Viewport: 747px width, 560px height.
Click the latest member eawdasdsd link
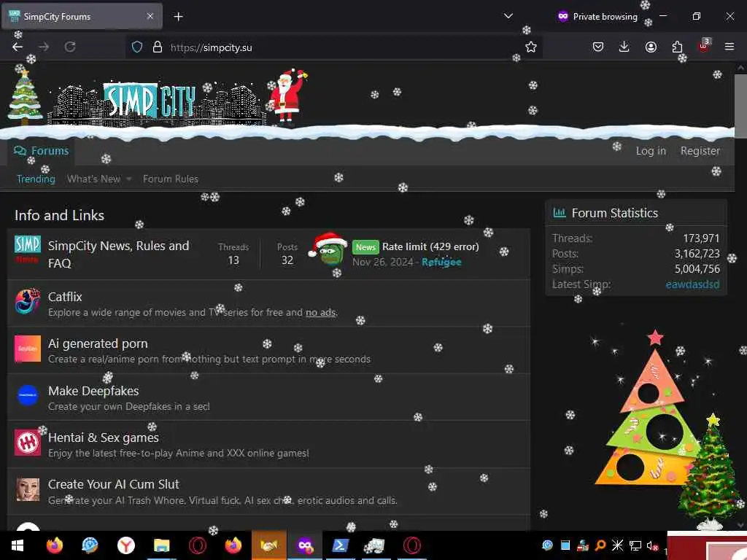tap(692, 284)
